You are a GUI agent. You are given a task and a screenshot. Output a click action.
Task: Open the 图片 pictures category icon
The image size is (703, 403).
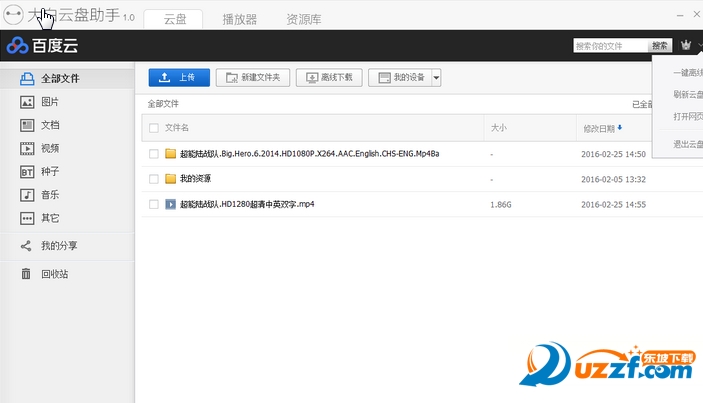27,102
